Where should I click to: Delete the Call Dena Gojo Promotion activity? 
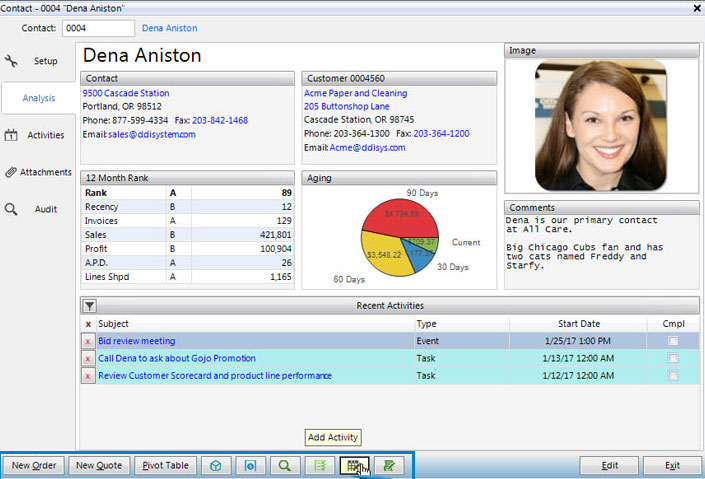(88, 358)
